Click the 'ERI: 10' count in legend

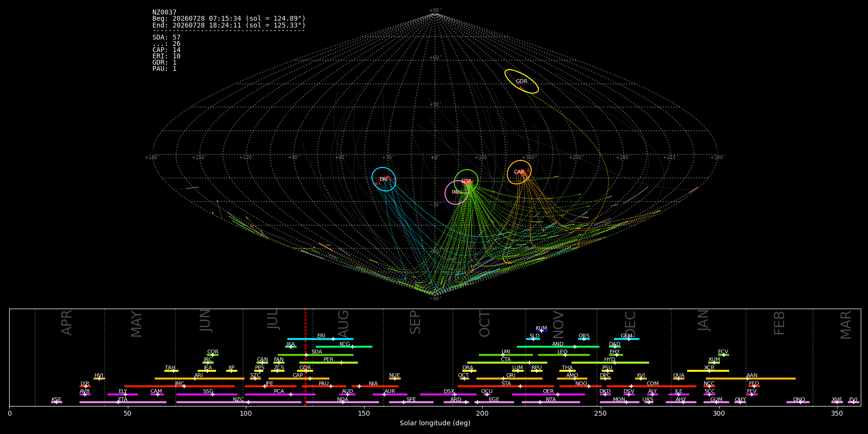pyautogui.click(x=166, y=56)
